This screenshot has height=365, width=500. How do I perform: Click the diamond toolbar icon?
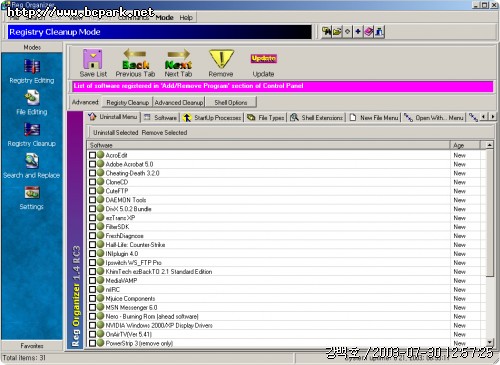pyautogui.click(x=347, y=32)
